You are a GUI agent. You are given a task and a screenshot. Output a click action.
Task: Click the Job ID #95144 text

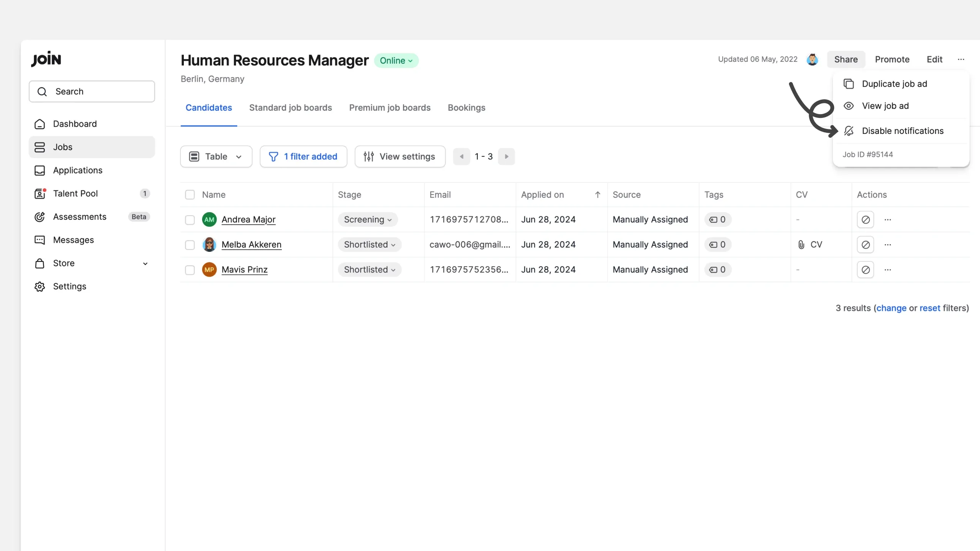click(x=868, y=155)
